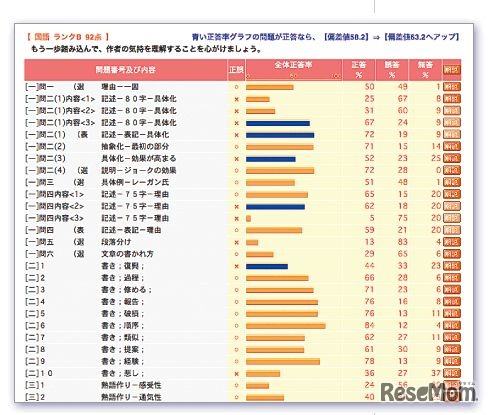Open 解説 for [二]10 書き；悲し row

pos(452,373)
